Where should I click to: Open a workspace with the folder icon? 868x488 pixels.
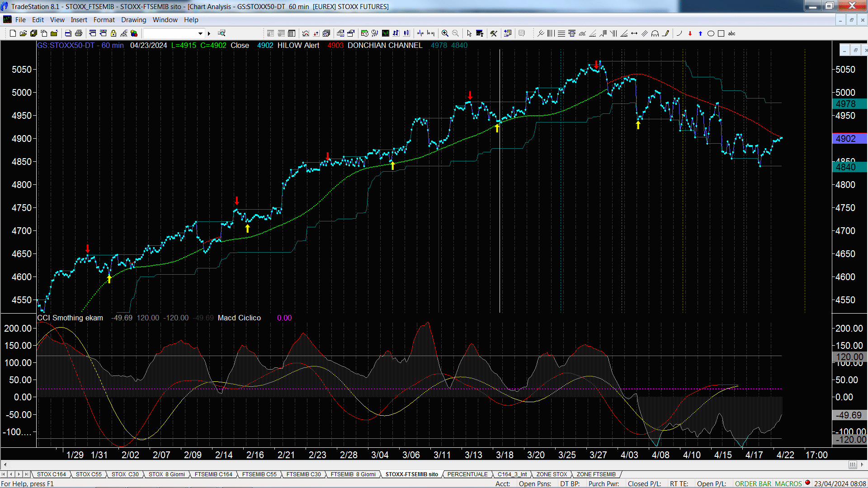coord(23,33)
